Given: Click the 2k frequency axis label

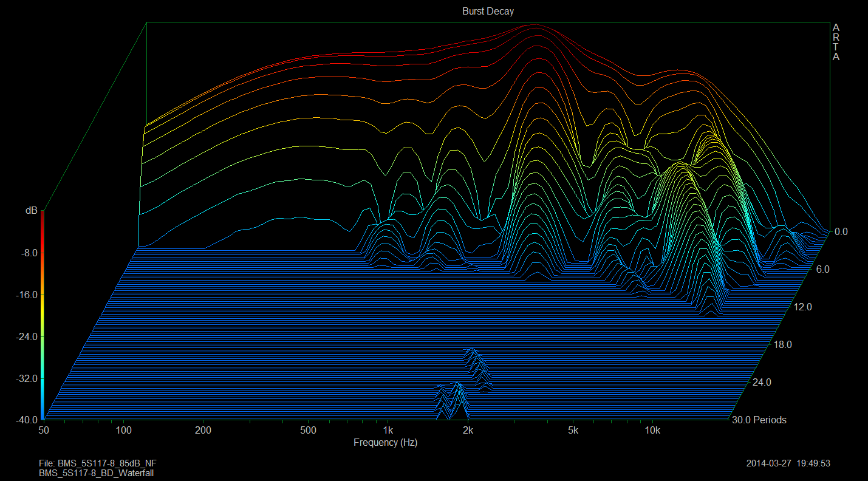Looking at the screenshot, I should [x=468, y=431].
